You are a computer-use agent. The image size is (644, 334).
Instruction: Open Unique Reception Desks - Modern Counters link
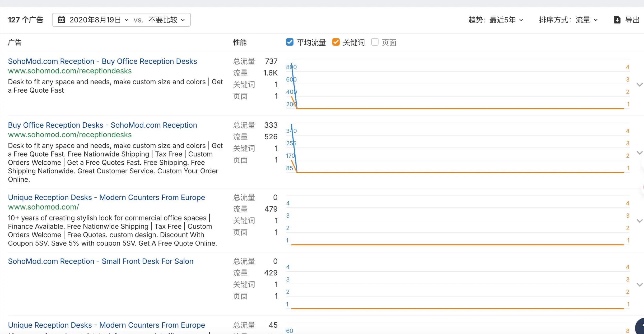click(x=106, y=197)
